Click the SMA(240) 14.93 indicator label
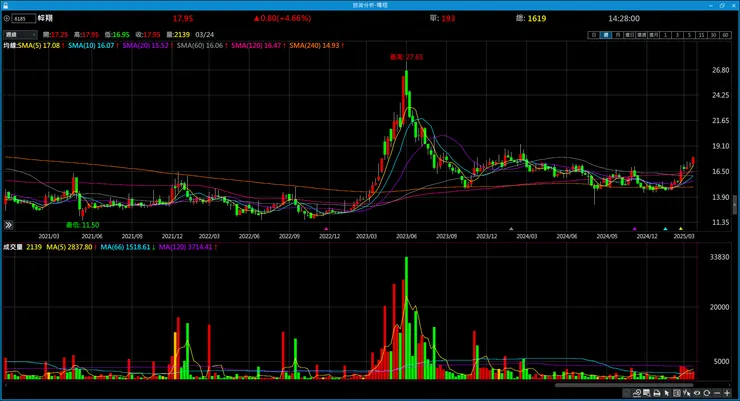Viewport: 740px width, 401px height. [x=314, y=46]
